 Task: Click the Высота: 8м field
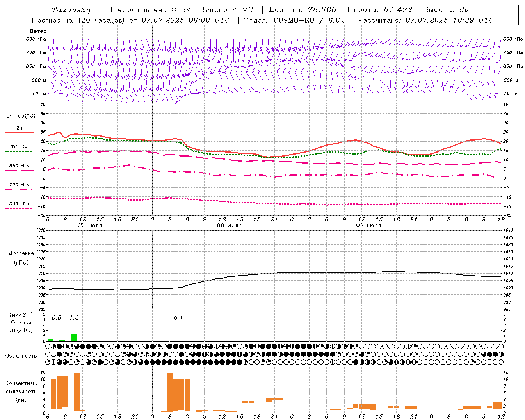point(446,10)
